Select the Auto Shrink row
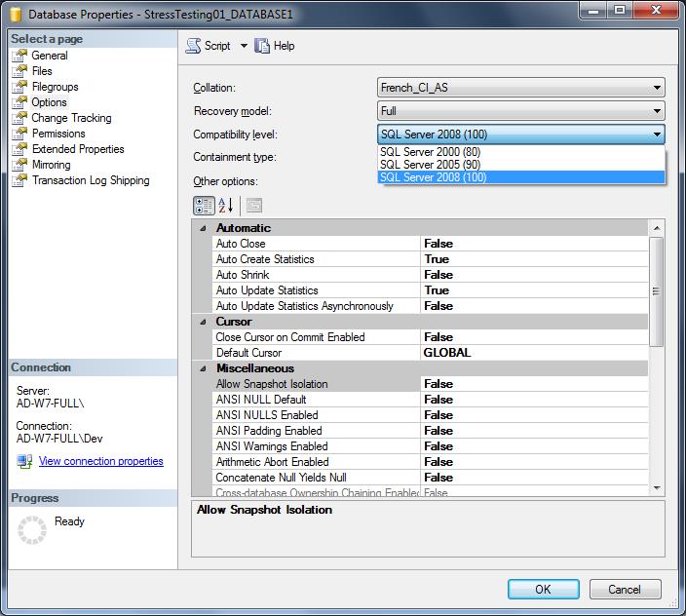Image resolution: width=686 pixels, height=616 pixels. (x=430, y=275)
